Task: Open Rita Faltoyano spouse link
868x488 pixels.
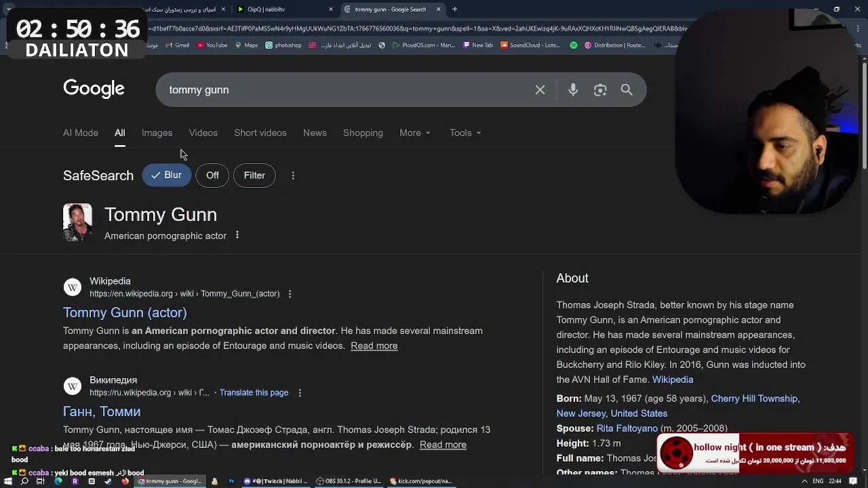Action: pyautogui.click(x=627, y=428)
